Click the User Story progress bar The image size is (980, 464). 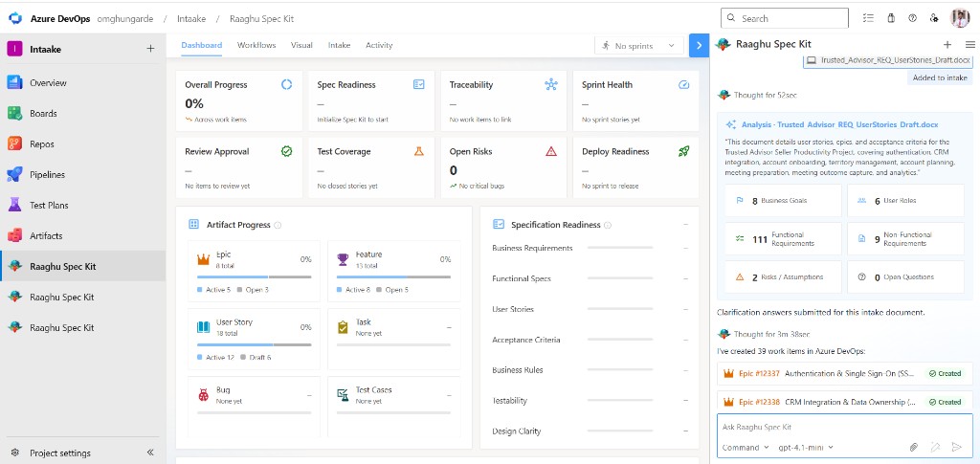[x=255, y=344]
